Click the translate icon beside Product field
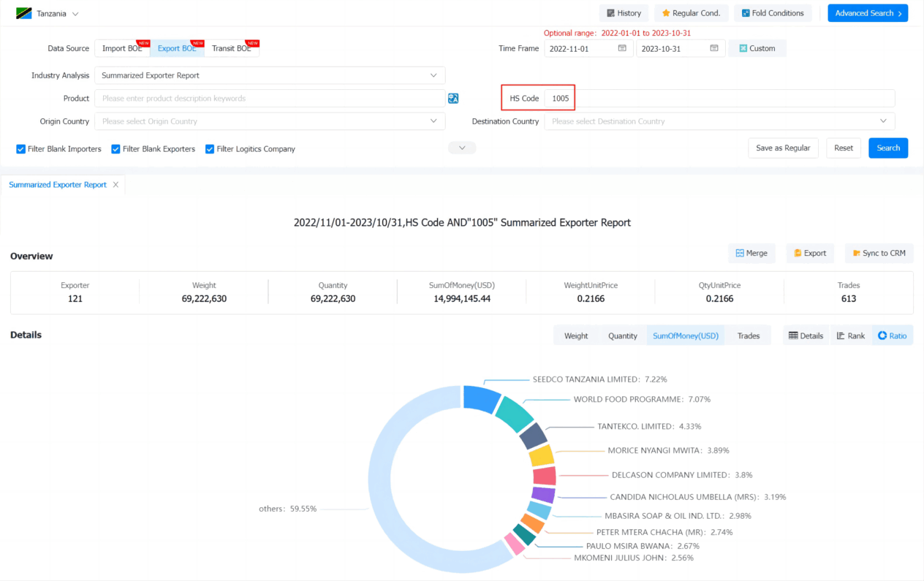Screen dimensions: 924x581 tap(453, 99)
